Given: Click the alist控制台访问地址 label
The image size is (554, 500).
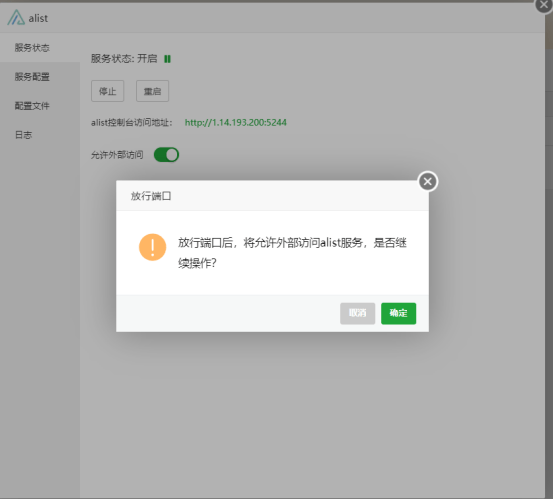Looking at the screenshot, I should tap(131, 123).
